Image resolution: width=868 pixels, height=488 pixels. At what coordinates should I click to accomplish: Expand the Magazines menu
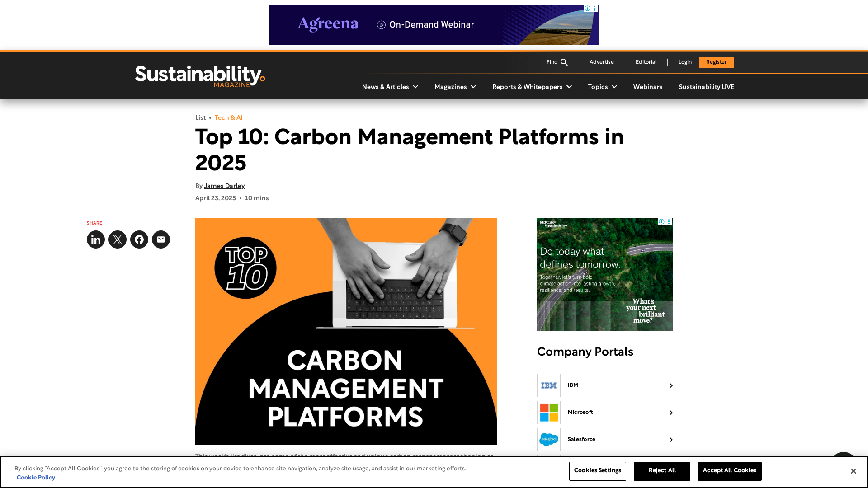(x=455, y=87)
